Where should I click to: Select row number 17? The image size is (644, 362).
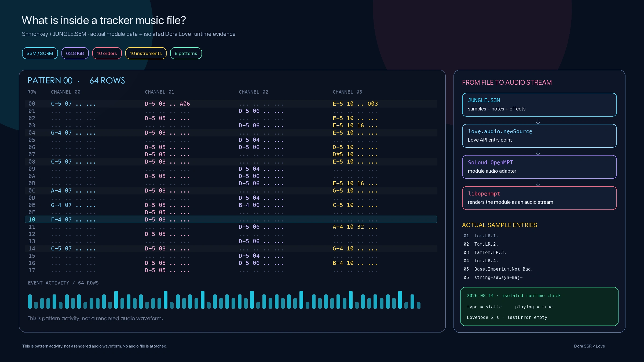[32, 270]
